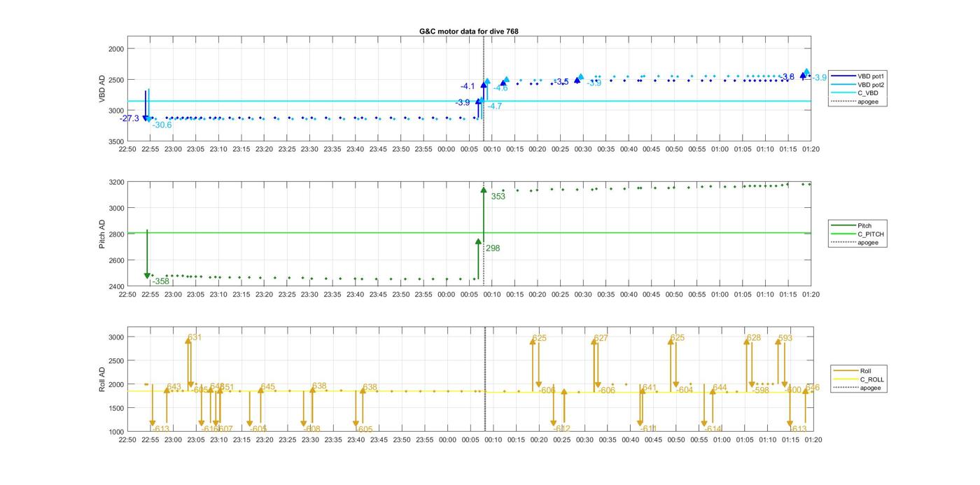Click the "643" roll data label
The height and width of the screenshot is (485, 980).
(x=174, y=387)
